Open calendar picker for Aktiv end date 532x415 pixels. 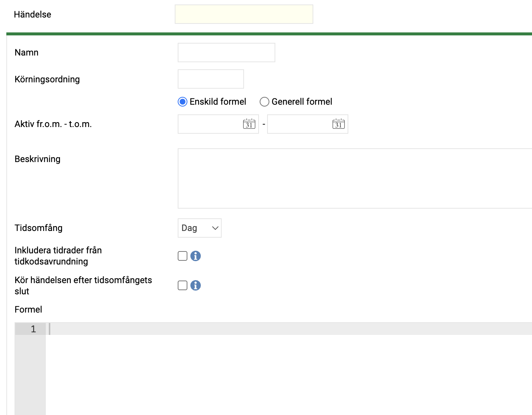coord(339,124)
